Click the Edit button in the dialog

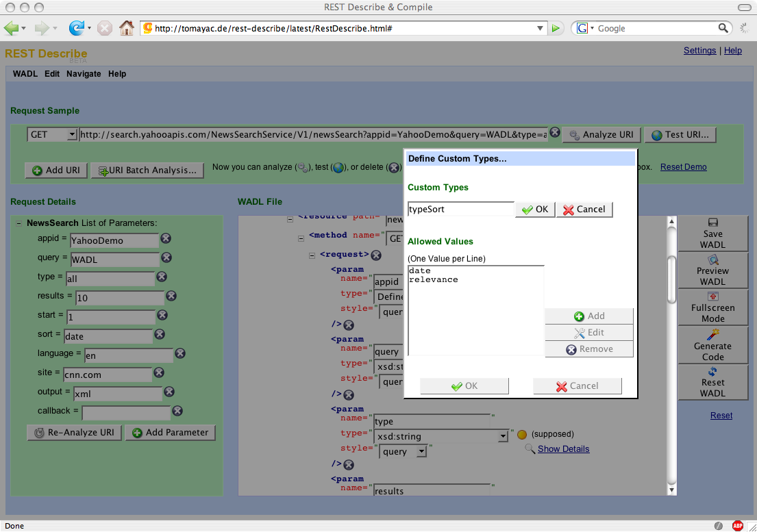pyautogui.click(x=589, y=332)
